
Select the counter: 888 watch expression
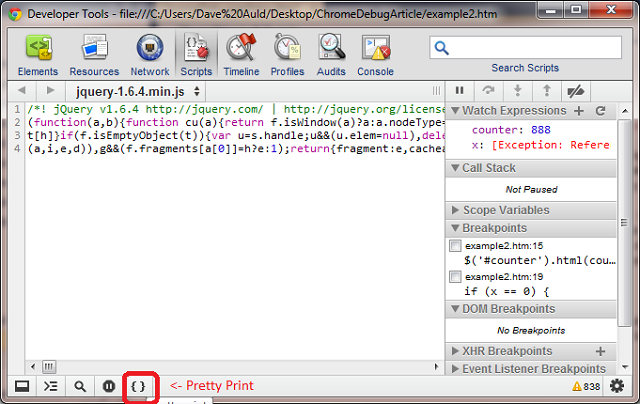[x=511, y=130]
